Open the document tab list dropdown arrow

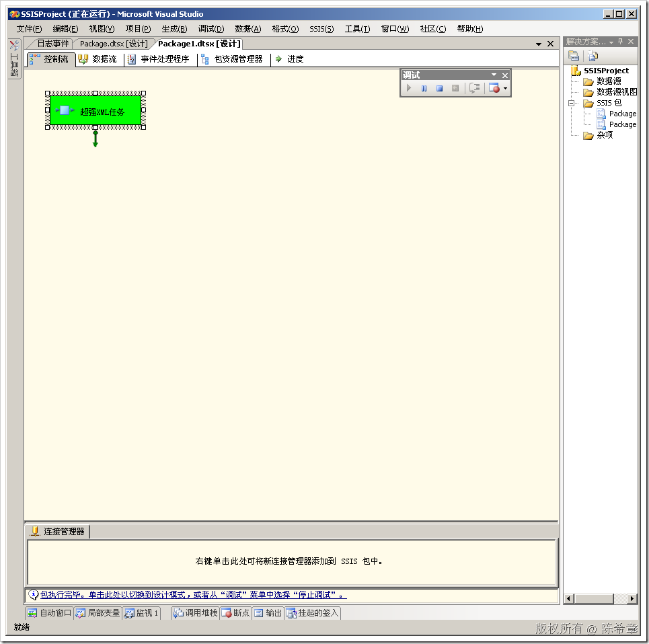(x=539, y=44)
